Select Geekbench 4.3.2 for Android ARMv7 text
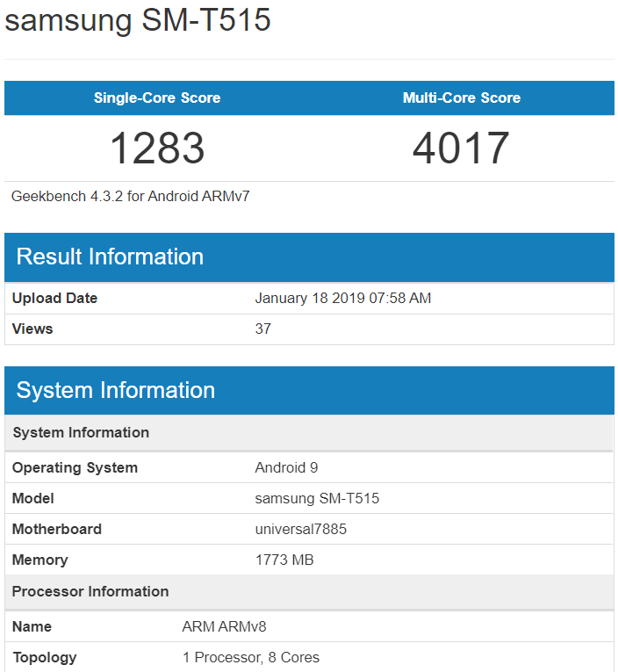Image resolution: width=618 pixels, height=672 pixels. click(x=130, y=196)
